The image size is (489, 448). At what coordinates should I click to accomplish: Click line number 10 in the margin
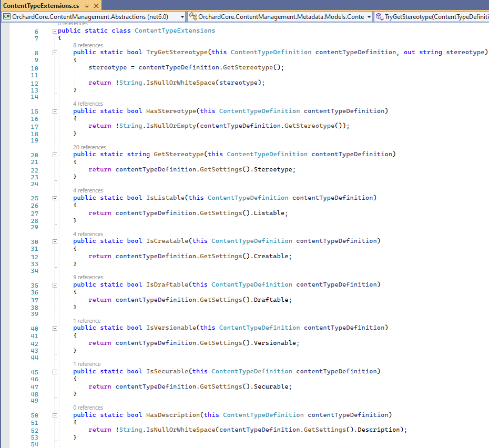coord(34,68)
